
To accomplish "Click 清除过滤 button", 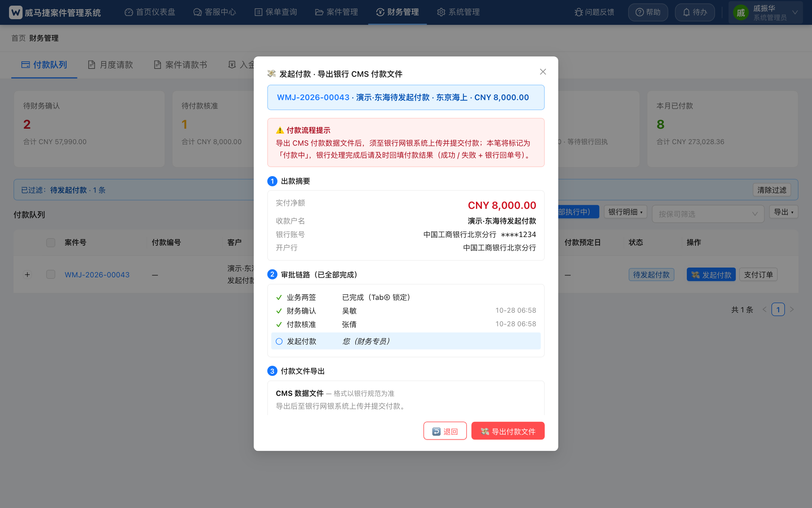I will 772,190.
